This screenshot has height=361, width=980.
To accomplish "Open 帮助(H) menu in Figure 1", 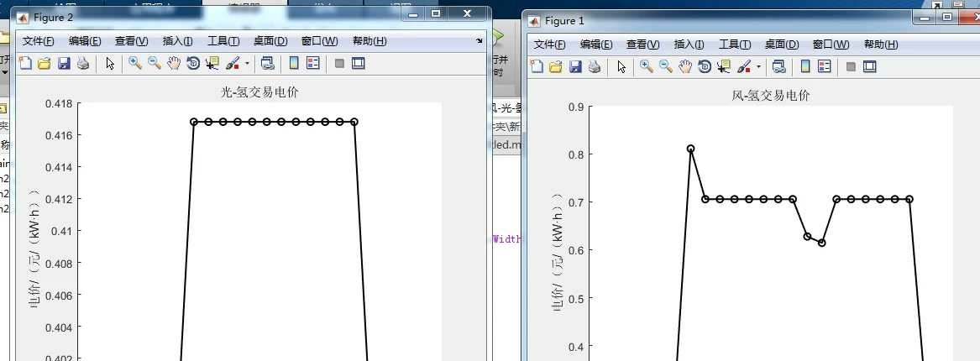I will pyautogui.click(x=881, y=44).
